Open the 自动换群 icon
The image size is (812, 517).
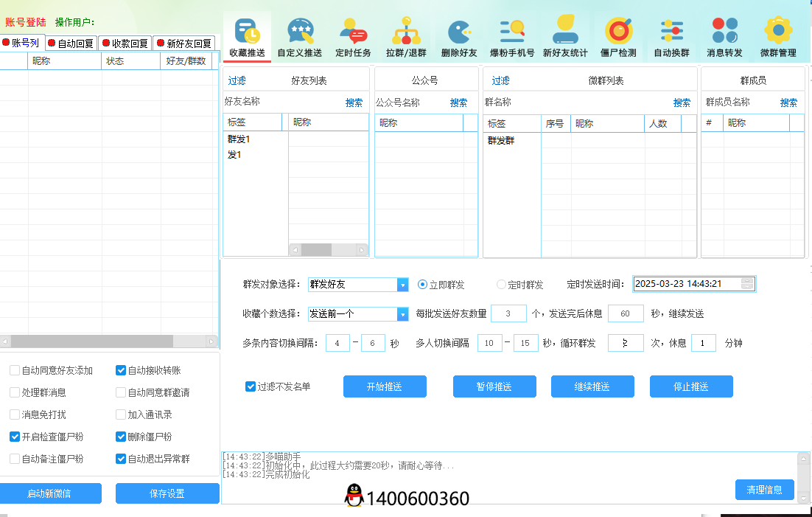click(x=672, y=38)
